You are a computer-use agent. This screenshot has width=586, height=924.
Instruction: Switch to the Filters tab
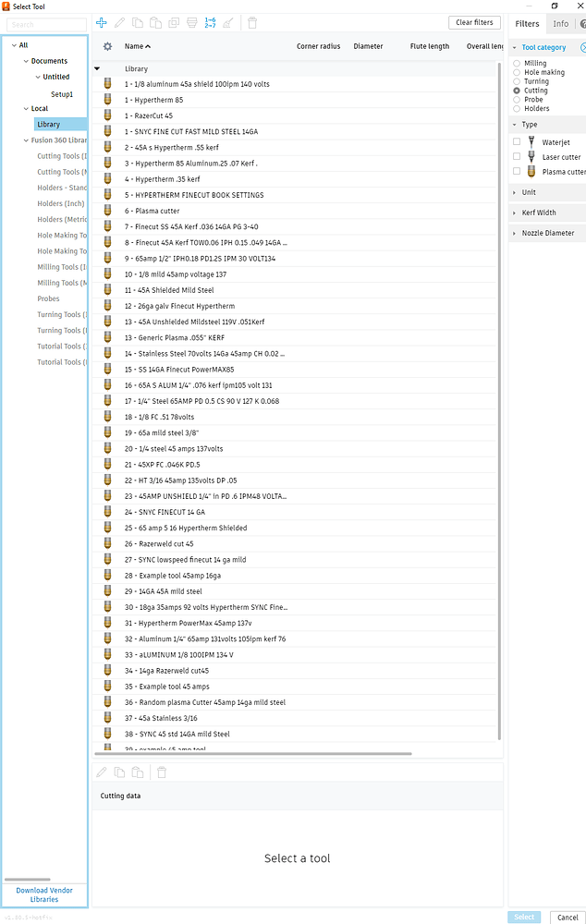click(x=527, y=24)
